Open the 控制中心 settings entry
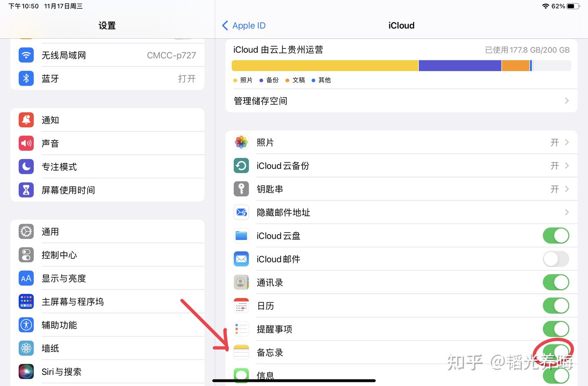 click(x=59, y=255)
